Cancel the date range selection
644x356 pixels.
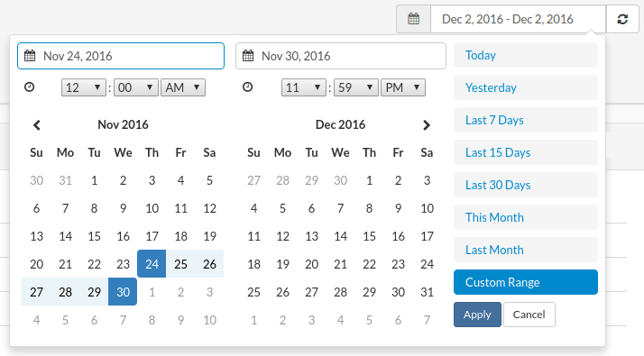pos(529,315)
